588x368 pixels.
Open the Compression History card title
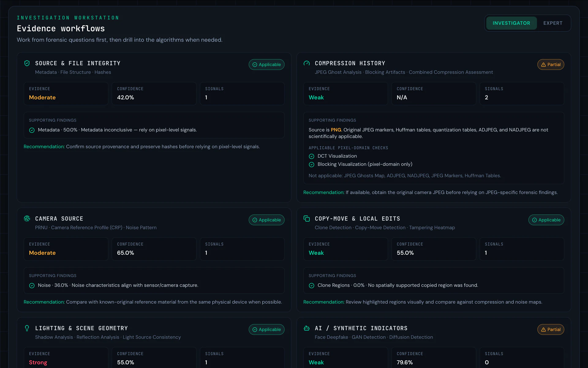click(350, 63)
